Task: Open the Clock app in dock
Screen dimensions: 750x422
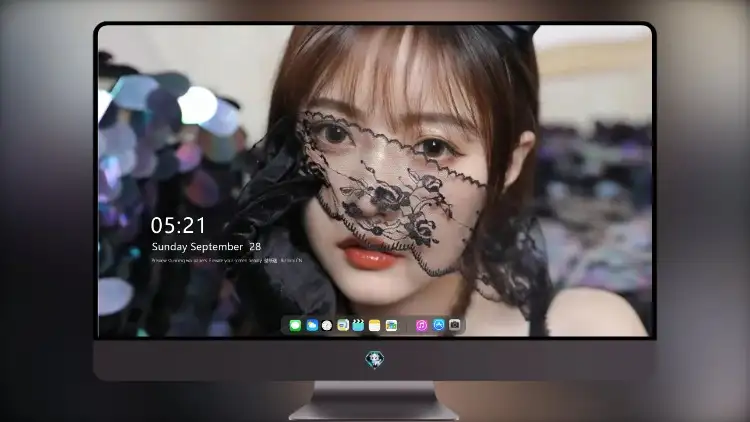Action: (327, 325)
